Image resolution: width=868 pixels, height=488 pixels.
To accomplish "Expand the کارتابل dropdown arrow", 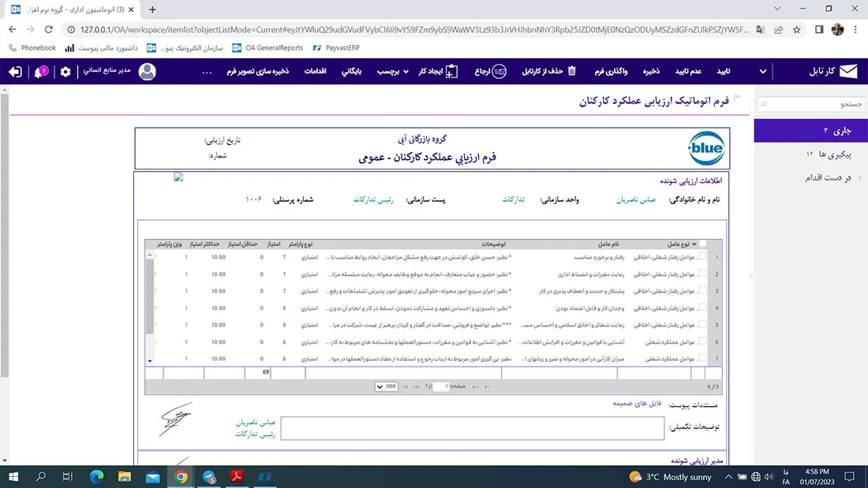I will pos(763,72).
